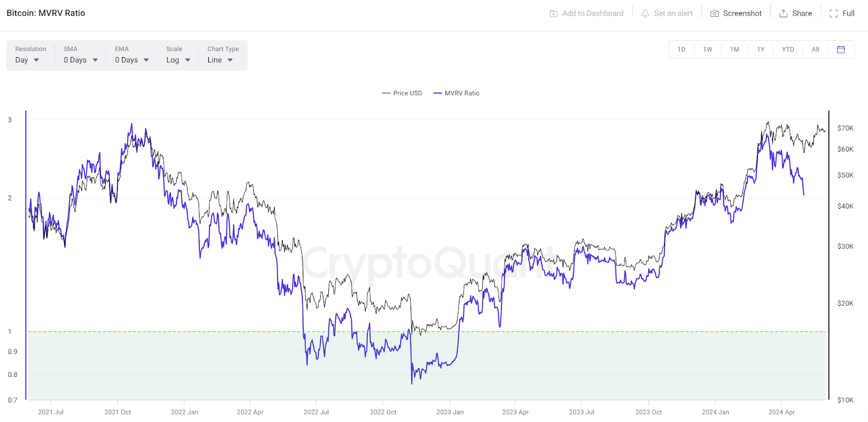This screenshot has height=422, width=868.
Task: Open the calendar date picker icon
Action: [x=841, y=49]
